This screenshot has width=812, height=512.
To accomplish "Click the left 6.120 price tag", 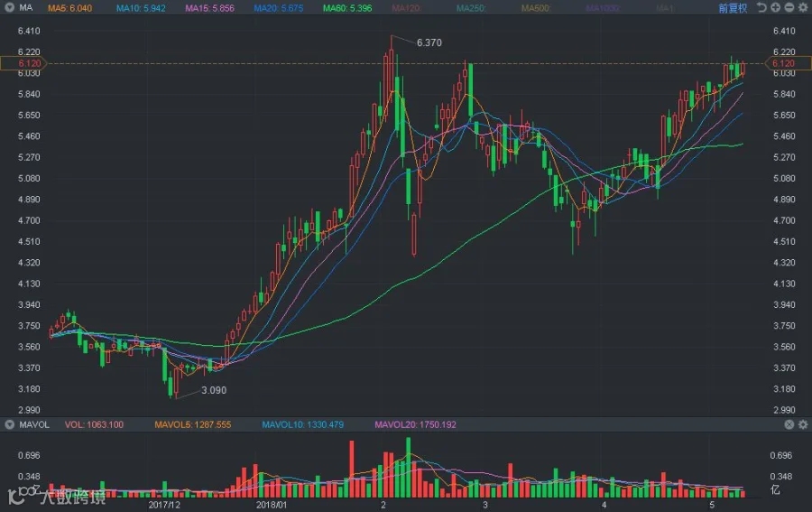I will coord(23,63).
